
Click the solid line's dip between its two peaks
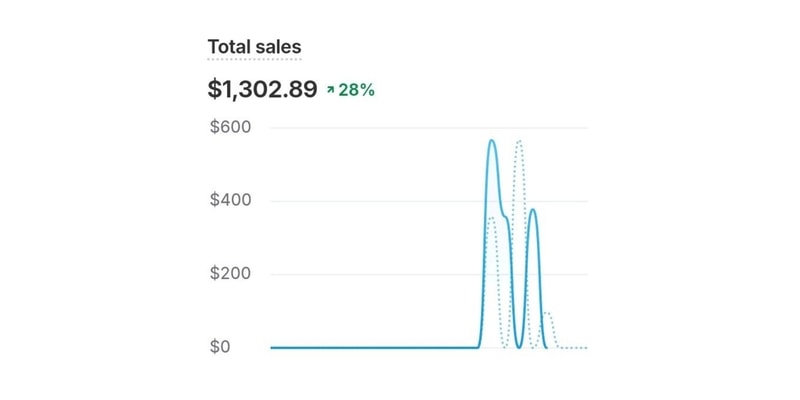click(x=518, y=346)
